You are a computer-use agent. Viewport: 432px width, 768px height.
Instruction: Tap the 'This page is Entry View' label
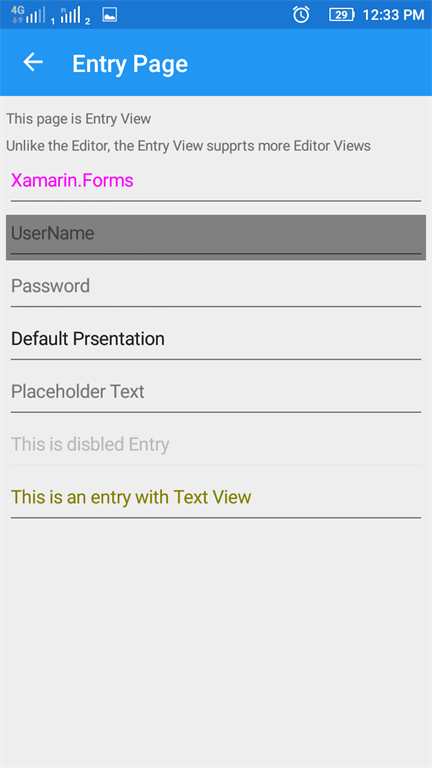tap(78, 119)
